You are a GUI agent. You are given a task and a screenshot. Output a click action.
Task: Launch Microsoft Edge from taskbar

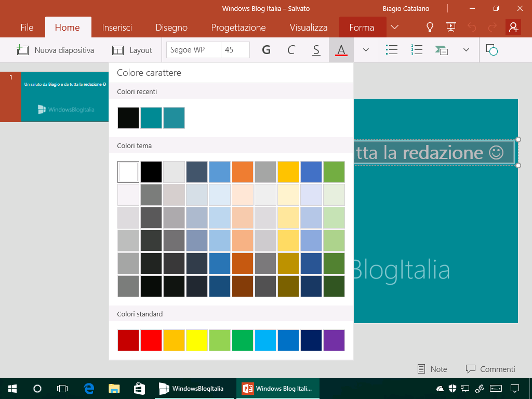click(89, 389)
